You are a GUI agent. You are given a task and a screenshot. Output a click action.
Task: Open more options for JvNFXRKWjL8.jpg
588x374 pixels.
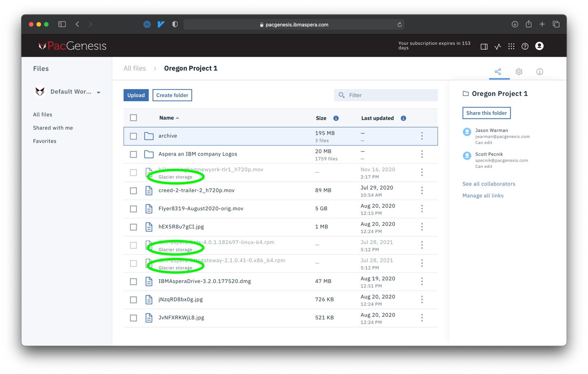click(422, 318)
